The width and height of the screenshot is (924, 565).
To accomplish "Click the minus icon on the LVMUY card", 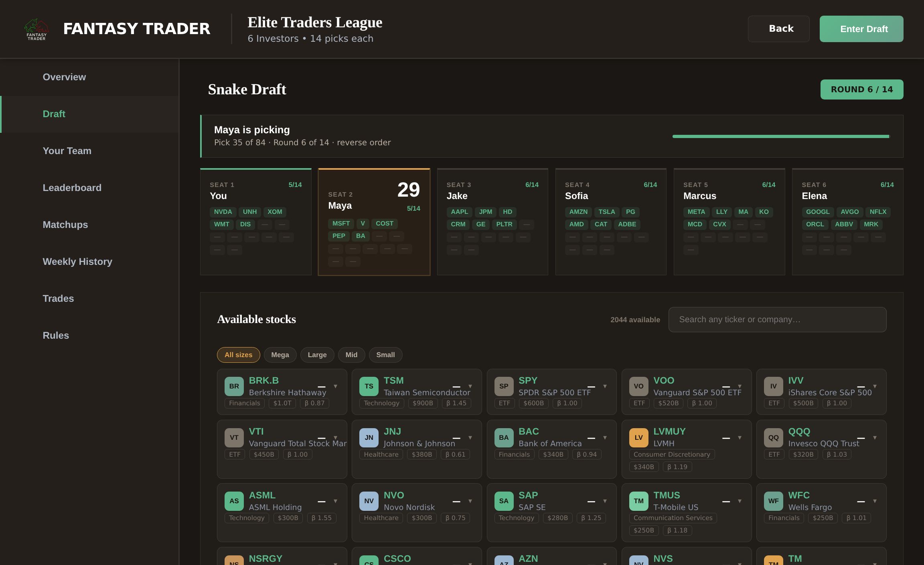I will click(x=726, y=438).
